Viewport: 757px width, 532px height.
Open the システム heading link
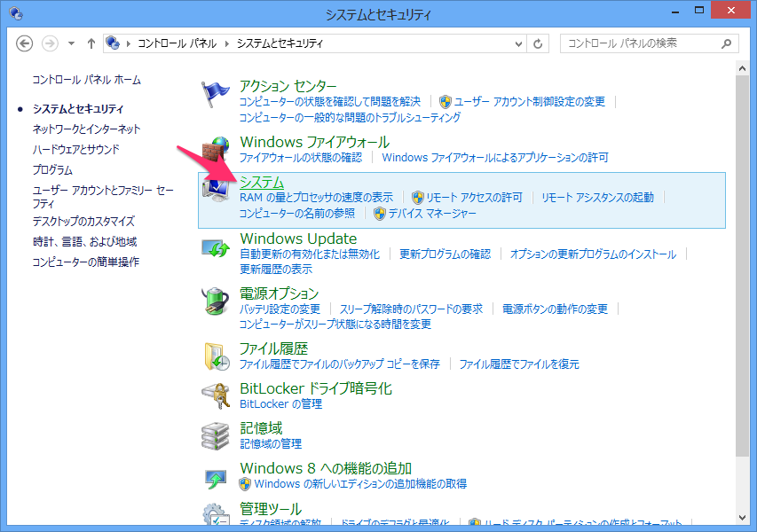pyautogui.click(x=262, y=182)
